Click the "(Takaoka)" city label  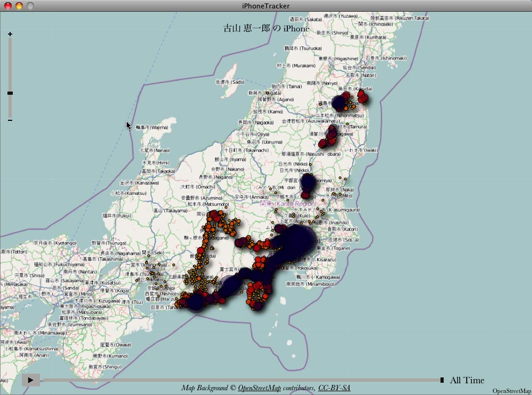pyautogui.click(x=165, y=171)
